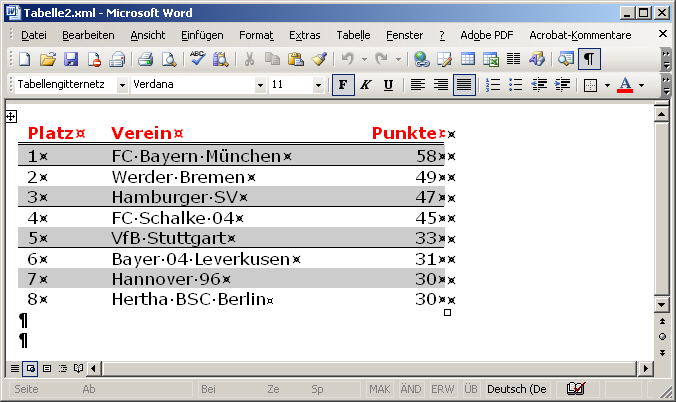
Task: Save the document with floppy icon
Action: pyautogui.click(x=71, y=59)
